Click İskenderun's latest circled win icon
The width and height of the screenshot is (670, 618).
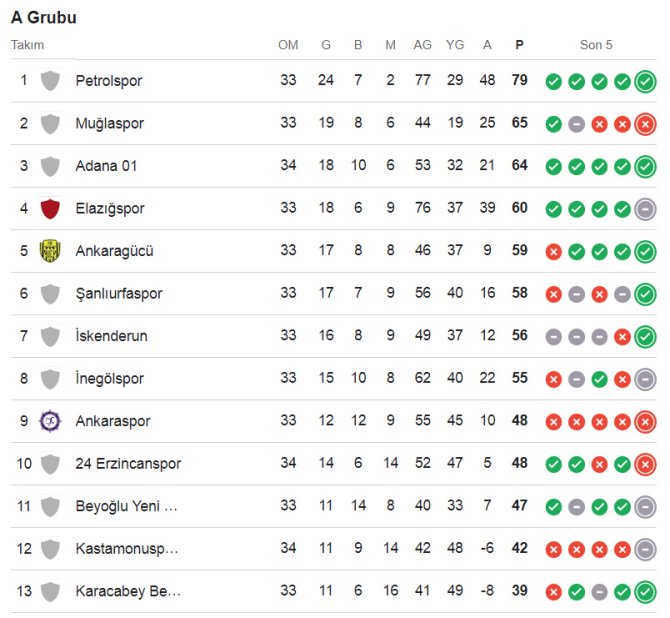click(645, 337)
